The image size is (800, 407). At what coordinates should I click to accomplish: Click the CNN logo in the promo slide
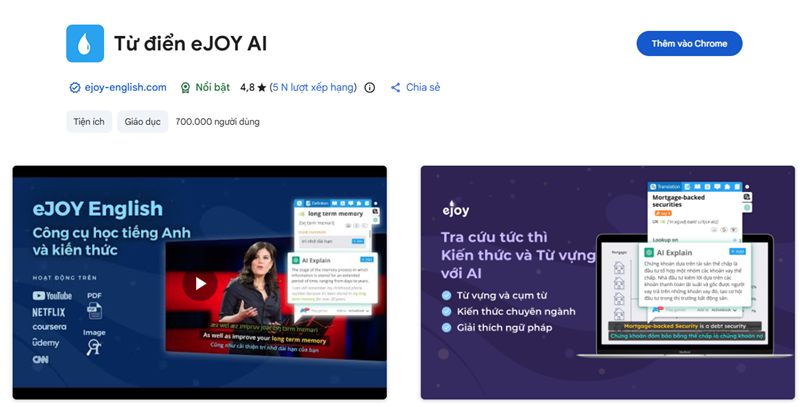(44, 359)
